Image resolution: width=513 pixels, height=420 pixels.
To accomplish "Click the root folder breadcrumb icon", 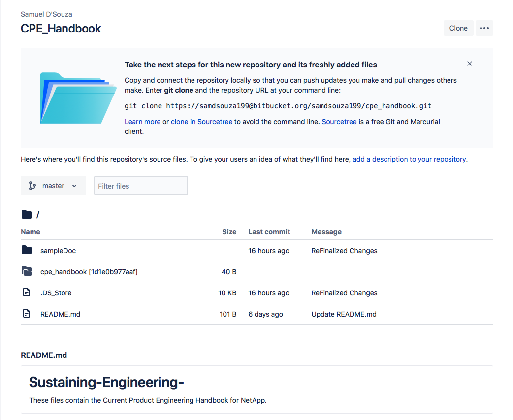I will coord(27,214).
